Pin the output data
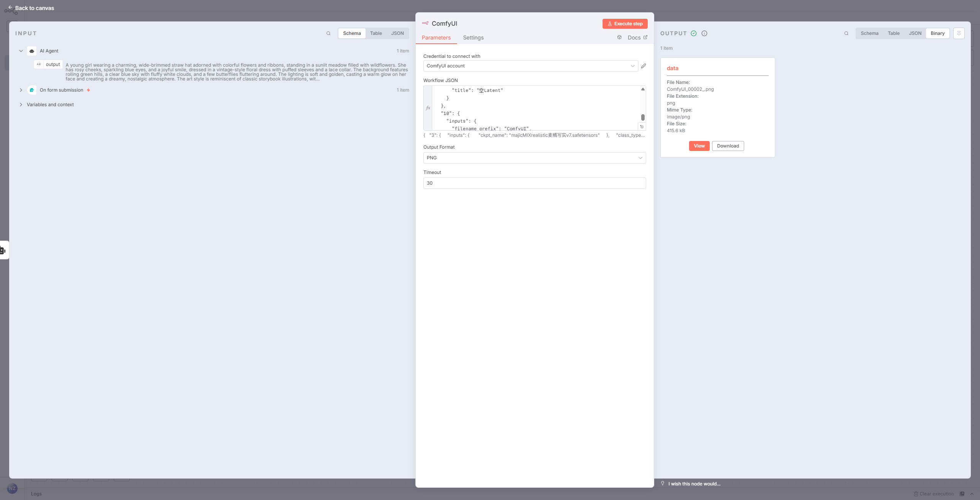Screen dimensions: 980x500 coord(959,33)
